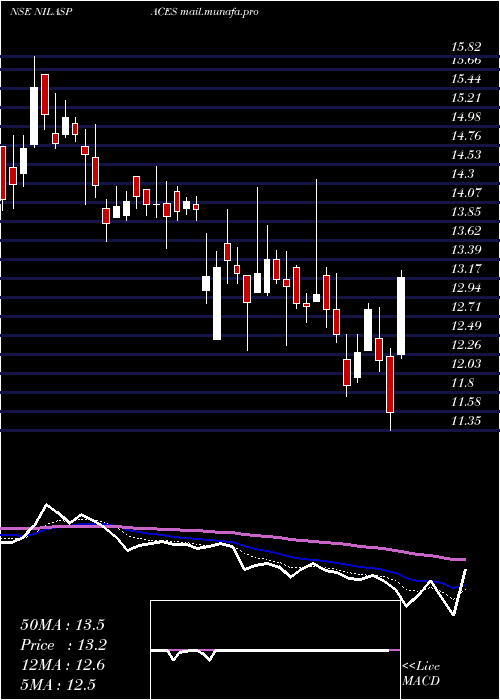Click the <<Live MACD label

click(x=421, y=674)
